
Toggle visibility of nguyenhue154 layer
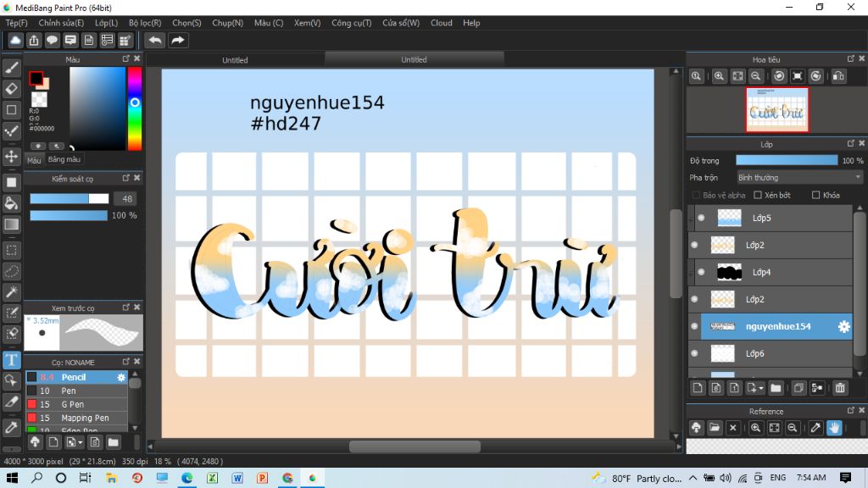point(695,326)
